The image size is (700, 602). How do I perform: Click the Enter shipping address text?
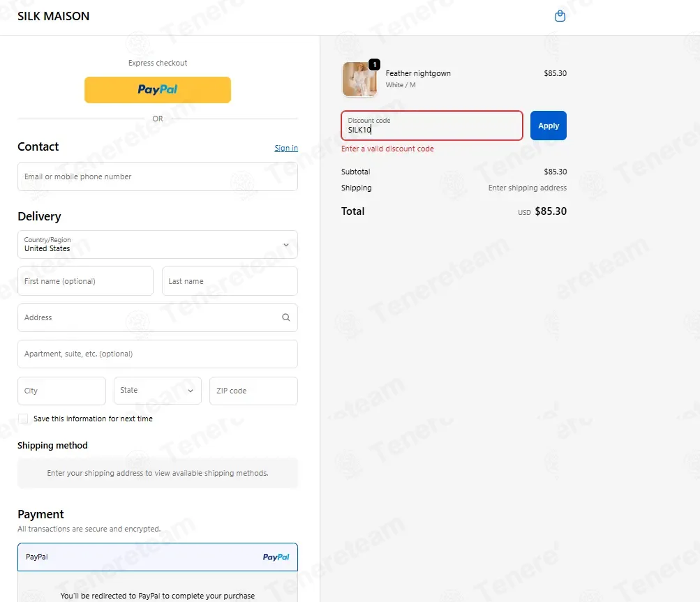click(527, 188)
